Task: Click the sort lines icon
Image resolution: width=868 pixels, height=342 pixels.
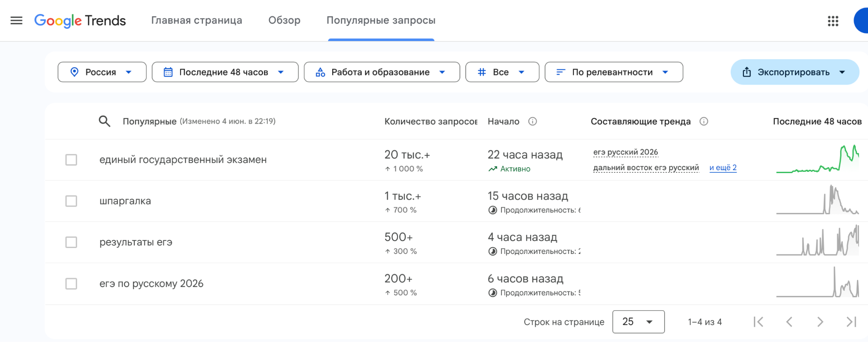Action: click(x=561, y=72)
